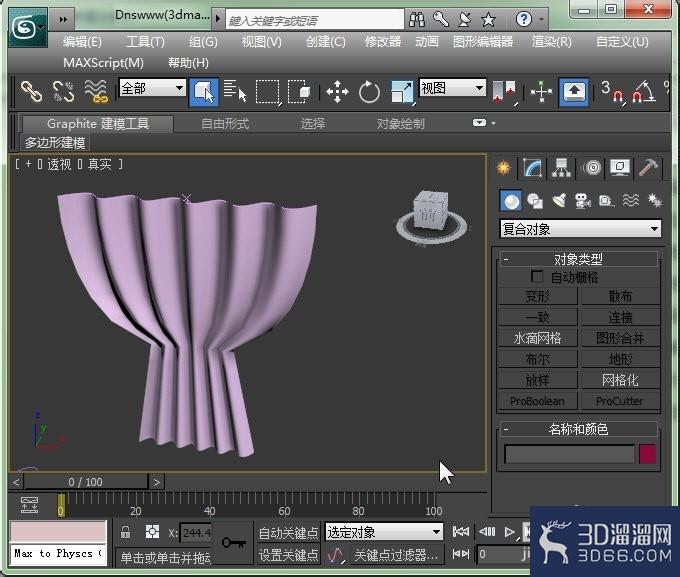Open the 编辑(E) menu

(82, 42)
